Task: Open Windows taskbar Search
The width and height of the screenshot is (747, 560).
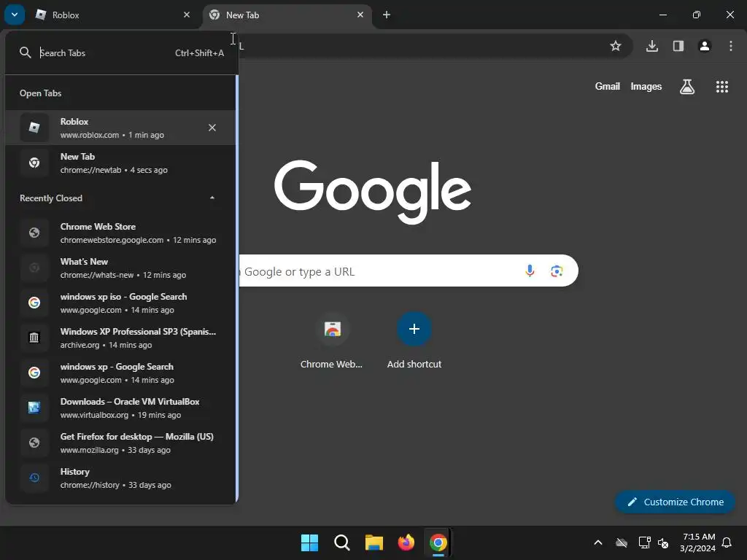Action: (342, 542)
